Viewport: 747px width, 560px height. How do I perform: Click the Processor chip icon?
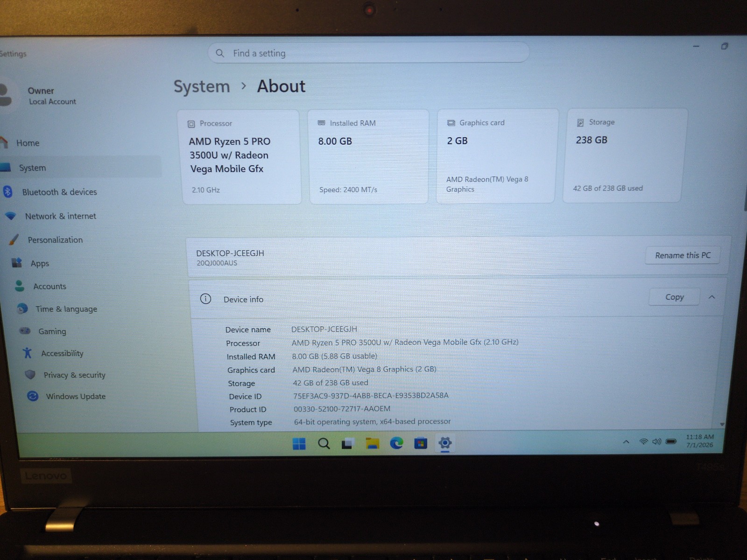(x=191, y=124)
